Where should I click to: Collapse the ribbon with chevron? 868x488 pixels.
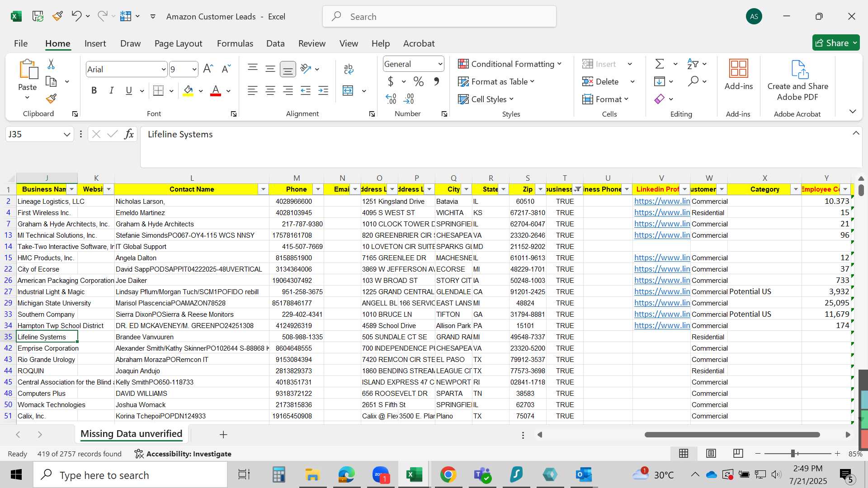pos(853,111)
